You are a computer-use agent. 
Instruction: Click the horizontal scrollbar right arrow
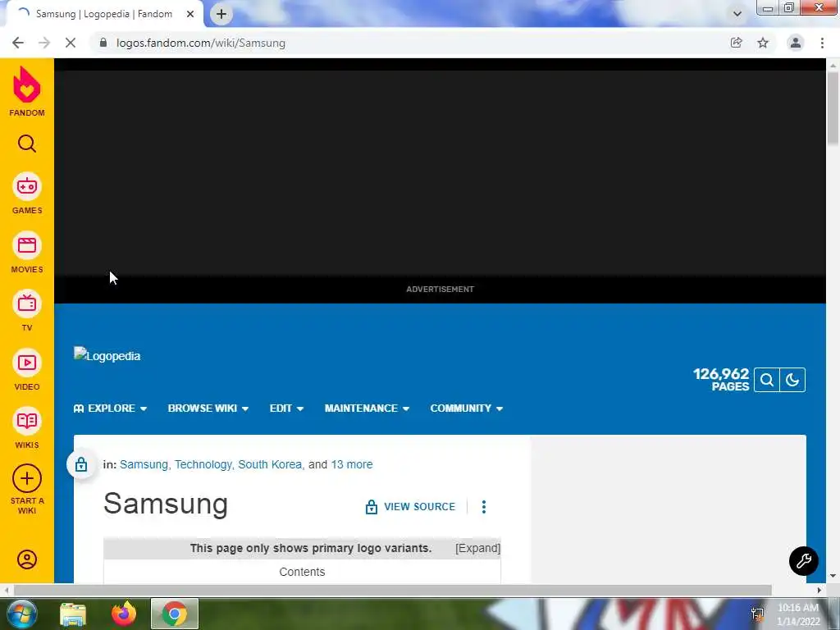click(x=819, y=590)
